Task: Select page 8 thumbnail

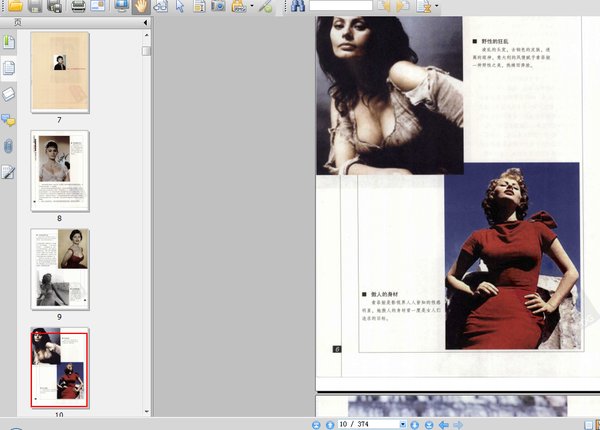Action: (x=60, y=170)
